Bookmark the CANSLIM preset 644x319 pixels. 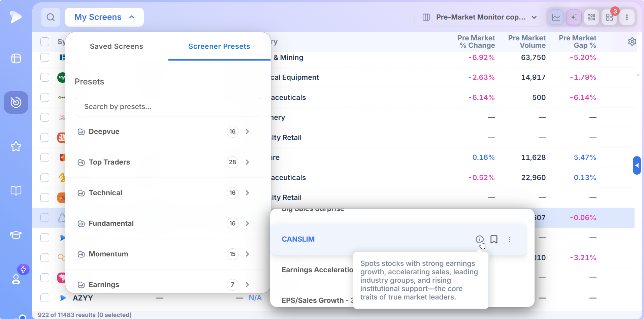coord(494,239)
